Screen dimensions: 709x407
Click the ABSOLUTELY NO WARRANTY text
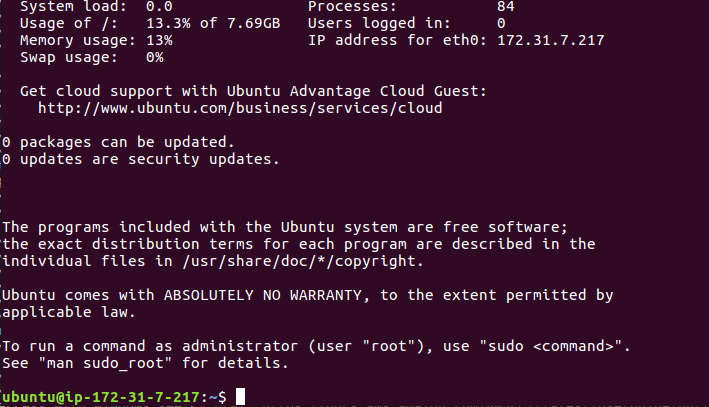tap(263, 295)
